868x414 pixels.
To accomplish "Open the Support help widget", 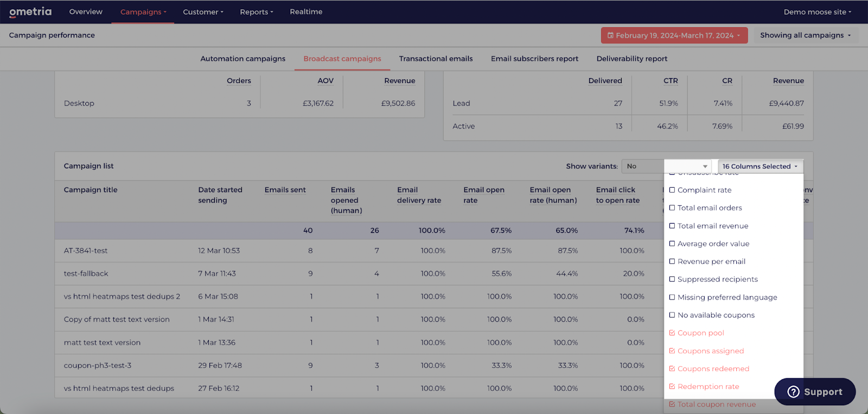I will click(815, 392).
